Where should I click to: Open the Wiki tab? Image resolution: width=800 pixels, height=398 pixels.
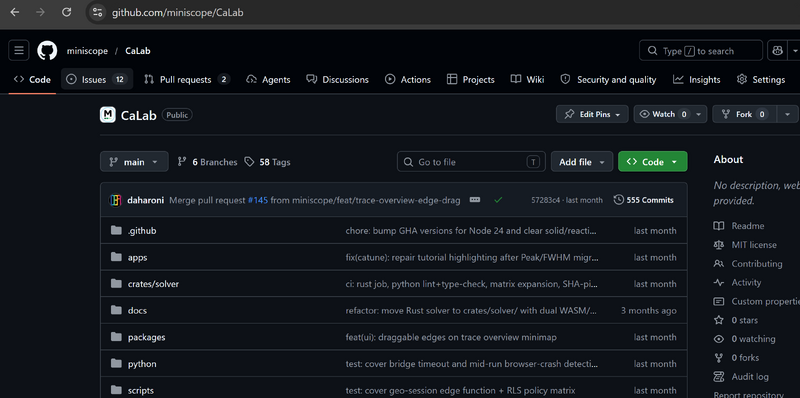pyautogui.click(x=528, y=80)
